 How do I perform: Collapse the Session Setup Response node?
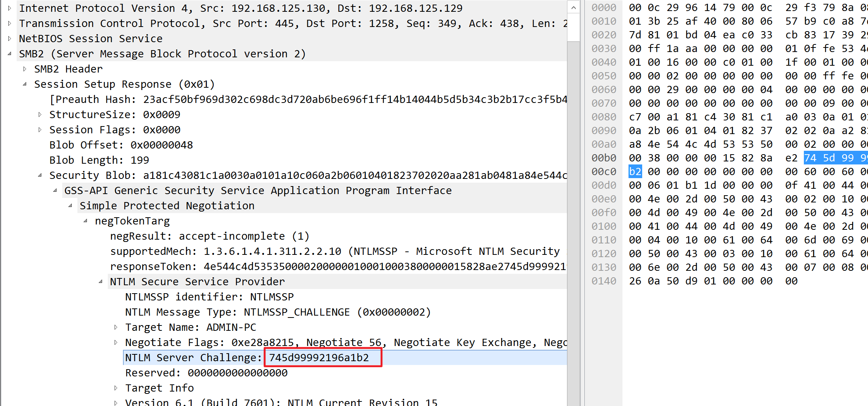coord(25,84)
